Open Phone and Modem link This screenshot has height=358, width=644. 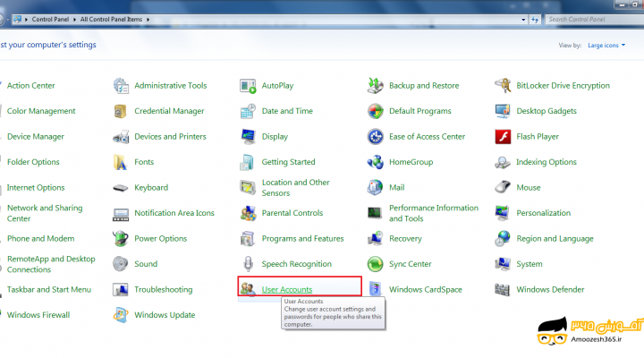coord(40,238)
